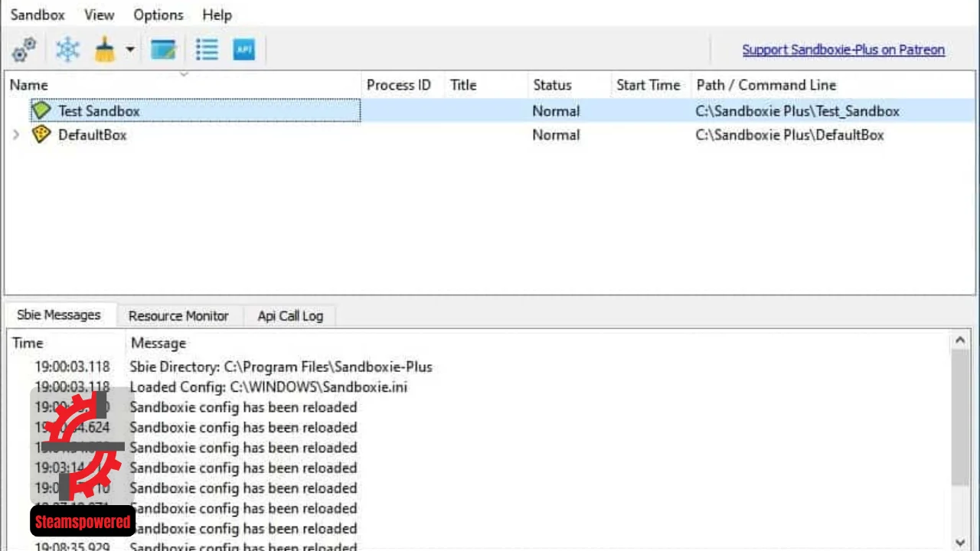Sort by the Process ID column header

click(403, 85)
